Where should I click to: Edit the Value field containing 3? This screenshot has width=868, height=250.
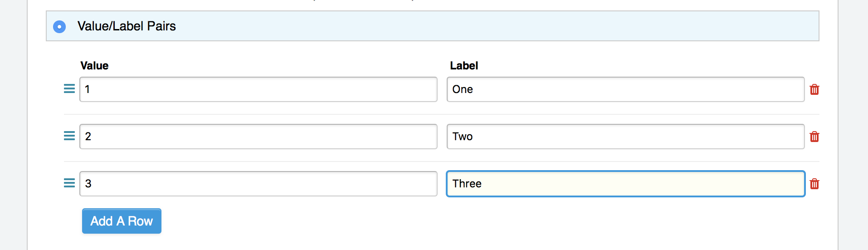click(x=258, y=184)
